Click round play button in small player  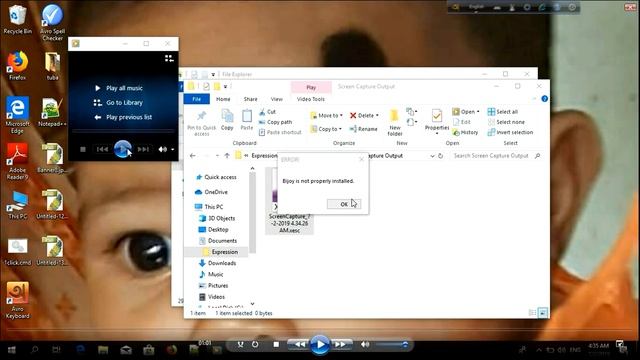point(122,149)
